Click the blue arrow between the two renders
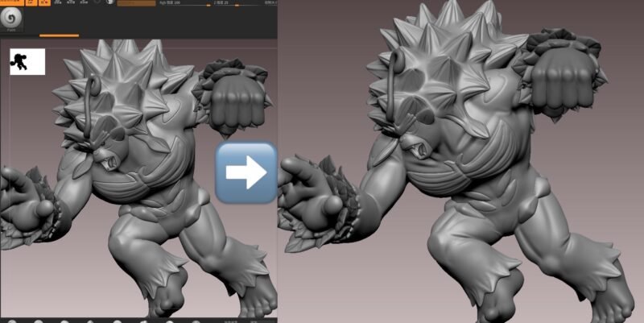Viewport: 644px width, 323px height. [246, 171]
